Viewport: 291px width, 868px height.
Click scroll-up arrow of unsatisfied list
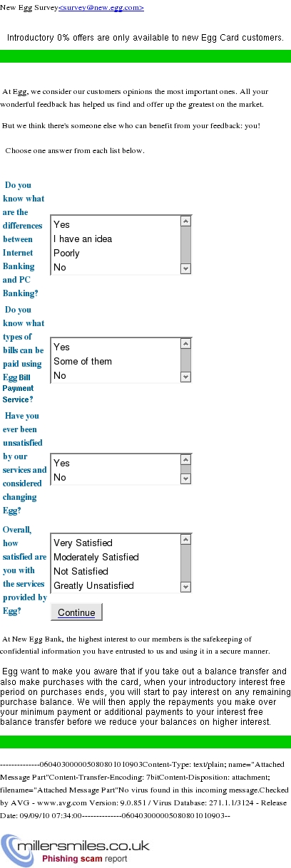tap(186, 460)
